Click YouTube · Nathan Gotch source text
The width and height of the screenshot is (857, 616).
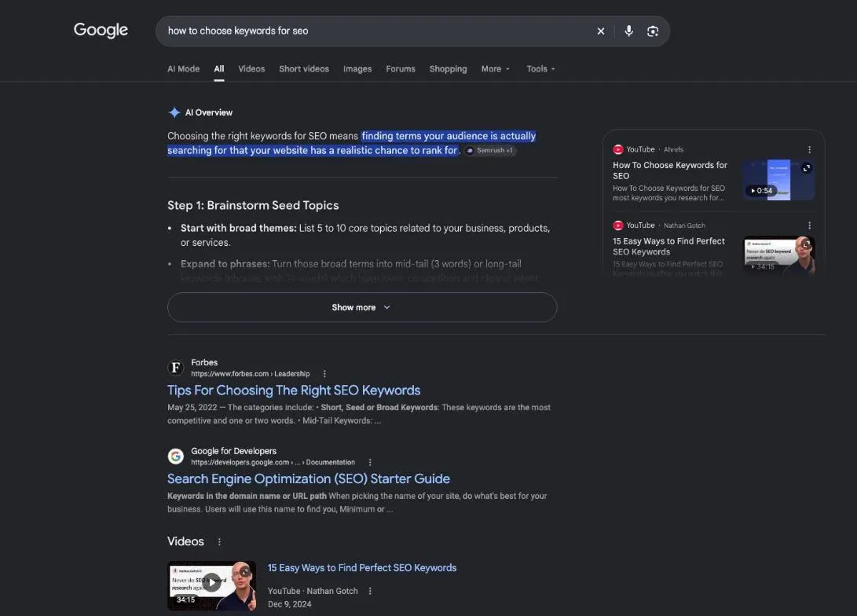coord(313,592)
